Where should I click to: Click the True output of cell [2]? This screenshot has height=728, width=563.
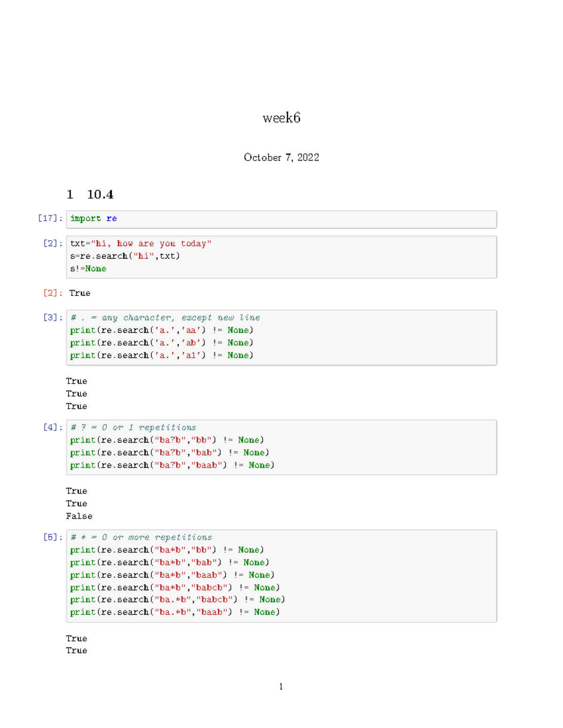(x=80, y=293)
